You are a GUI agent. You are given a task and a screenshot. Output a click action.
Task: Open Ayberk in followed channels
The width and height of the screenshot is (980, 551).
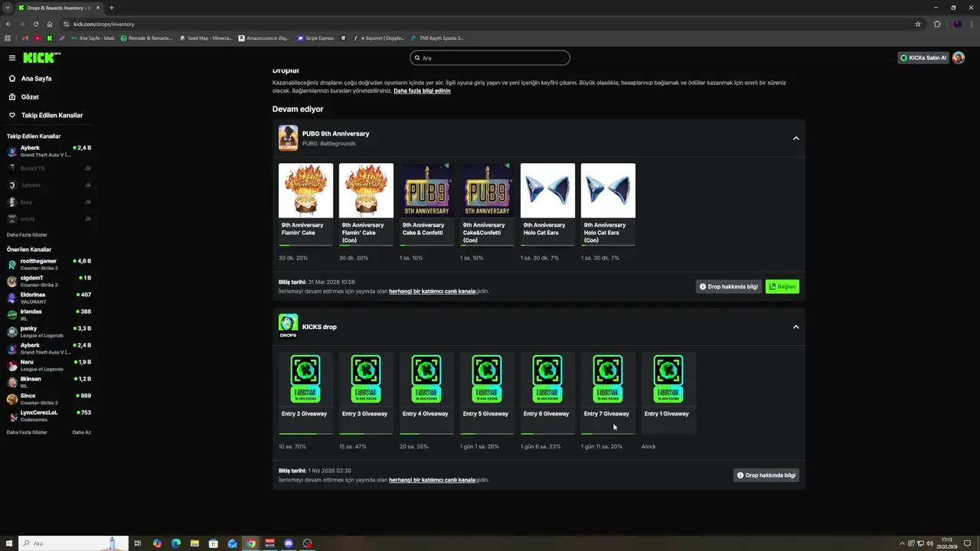pyautogui.click(x=49, y=152)
